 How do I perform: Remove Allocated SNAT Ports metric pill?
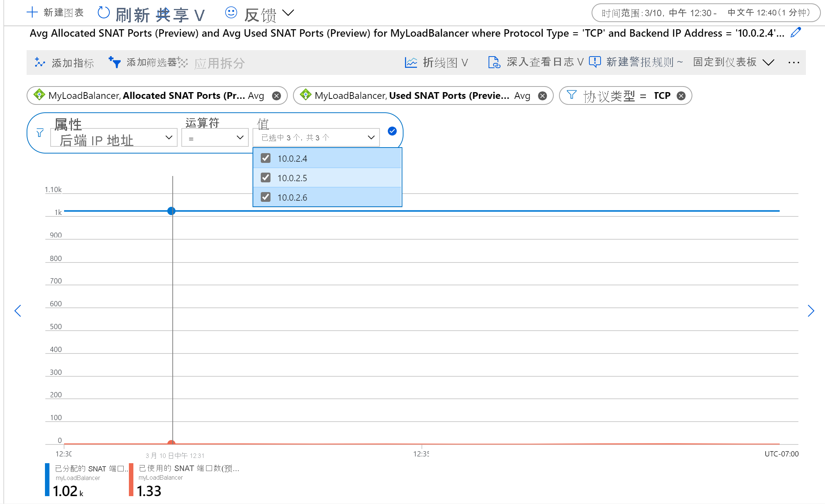click(276, 96)
